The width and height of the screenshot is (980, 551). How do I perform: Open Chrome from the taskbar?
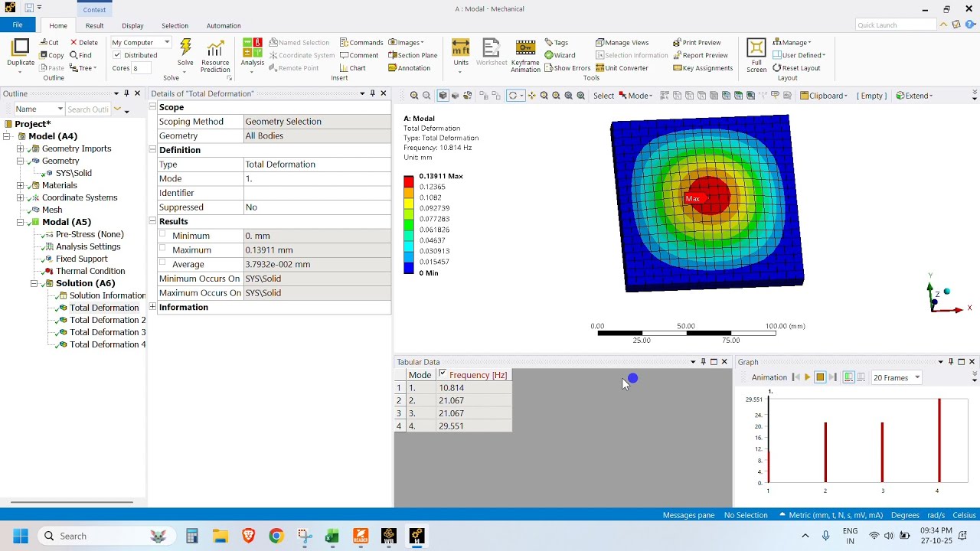pos(276,536)
